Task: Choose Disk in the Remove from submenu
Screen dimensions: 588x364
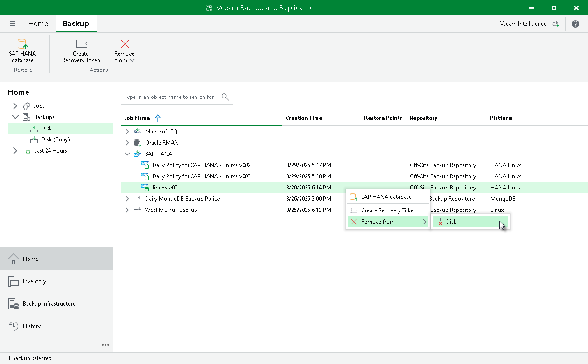Action: pyautogui.click(x=451, y=222)
